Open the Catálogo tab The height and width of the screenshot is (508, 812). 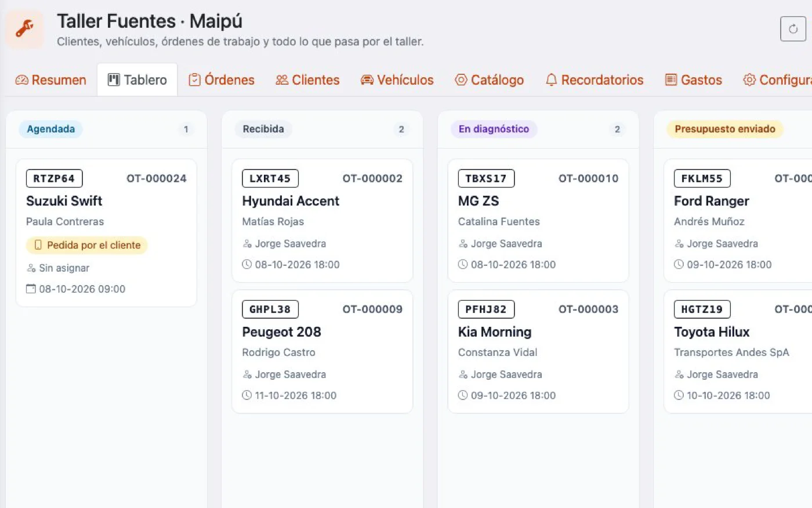[490, 80]
